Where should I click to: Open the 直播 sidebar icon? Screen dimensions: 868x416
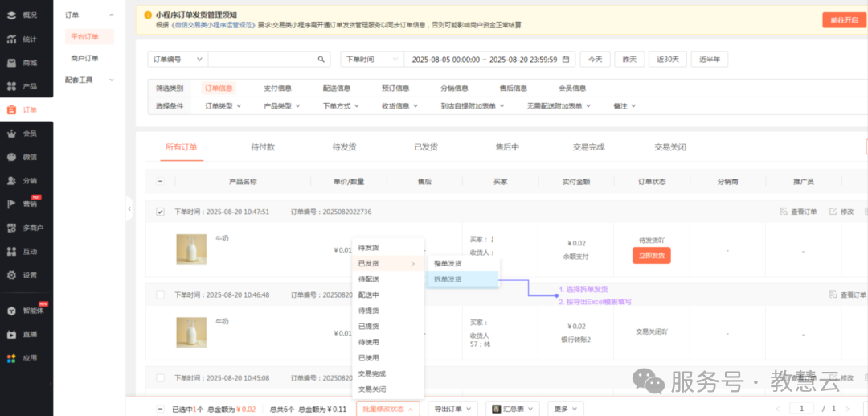12,334
